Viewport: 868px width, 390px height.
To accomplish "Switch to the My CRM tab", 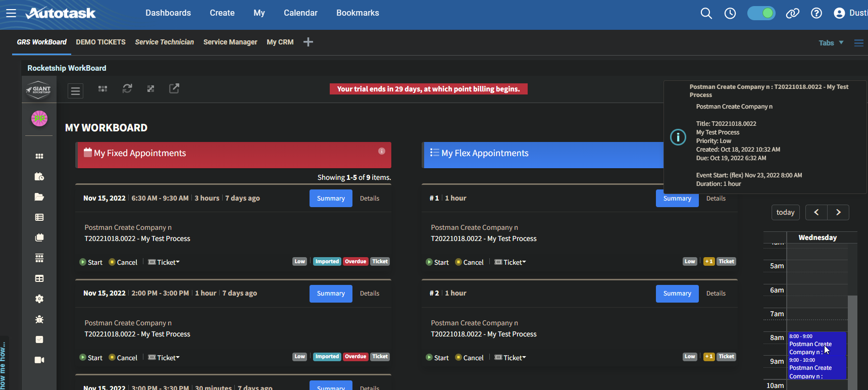I will (x=280, y=42).
